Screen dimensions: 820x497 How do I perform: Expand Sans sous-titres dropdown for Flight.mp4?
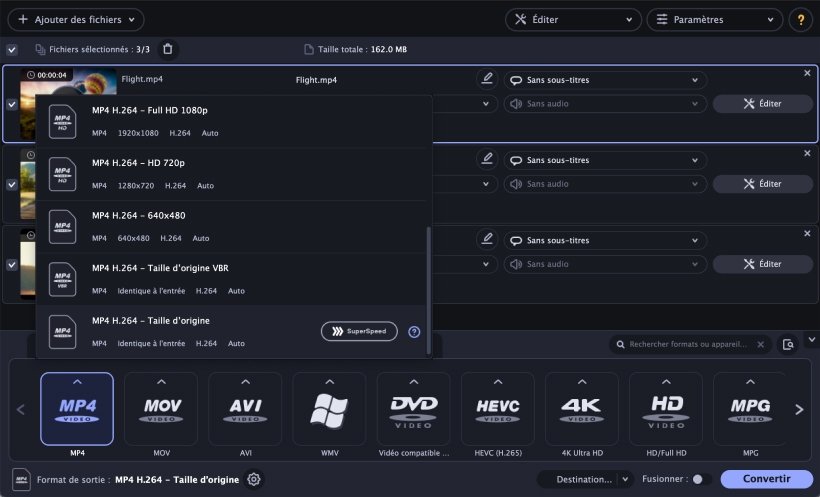(x=605, y=80)
